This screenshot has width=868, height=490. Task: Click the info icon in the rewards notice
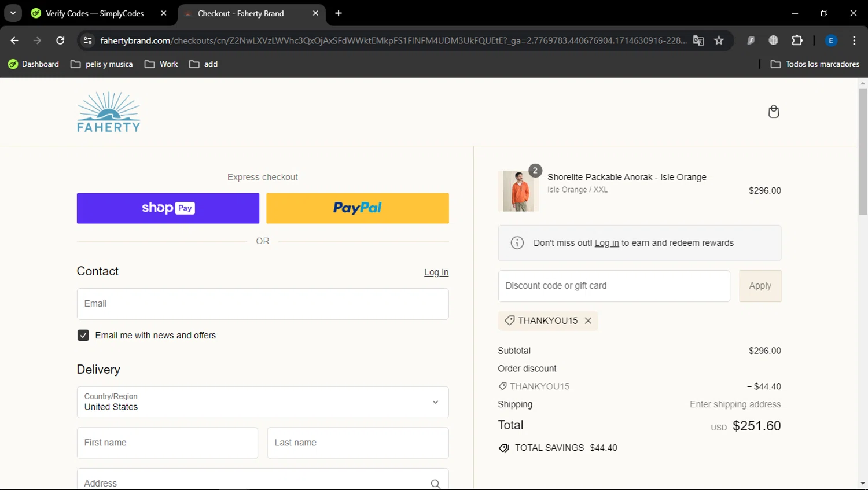[x=517, y=243]
